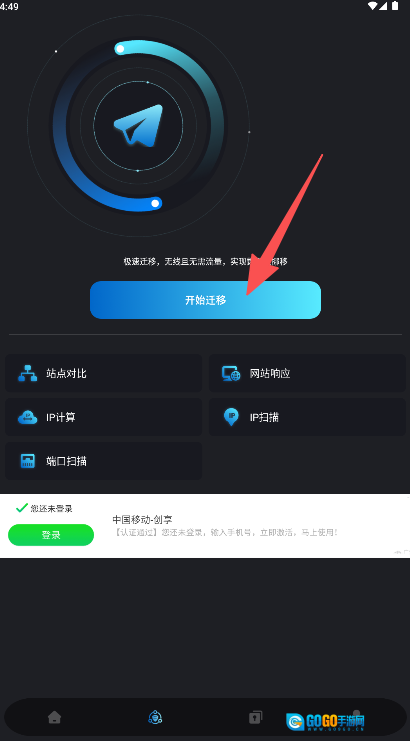Tap the paper plane icon in the circle

(138, 124)
